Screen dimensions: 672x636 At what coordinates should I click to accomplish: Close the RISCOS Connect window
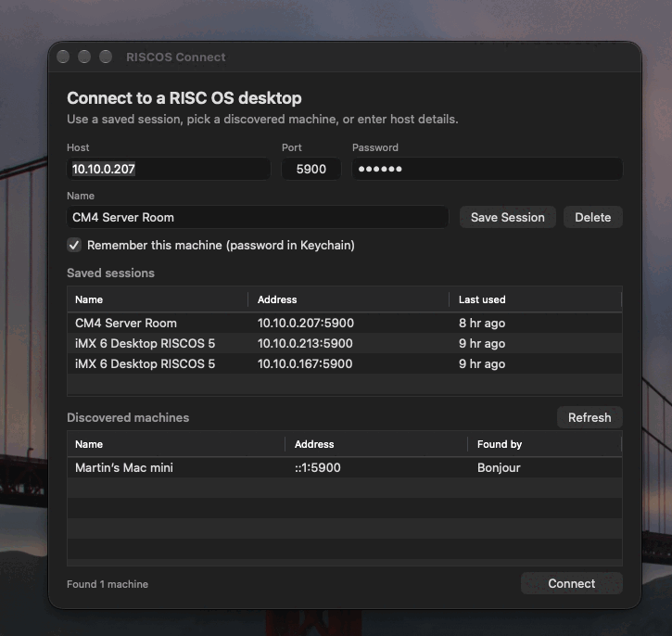pyautogui.click(x=63, y=57)
